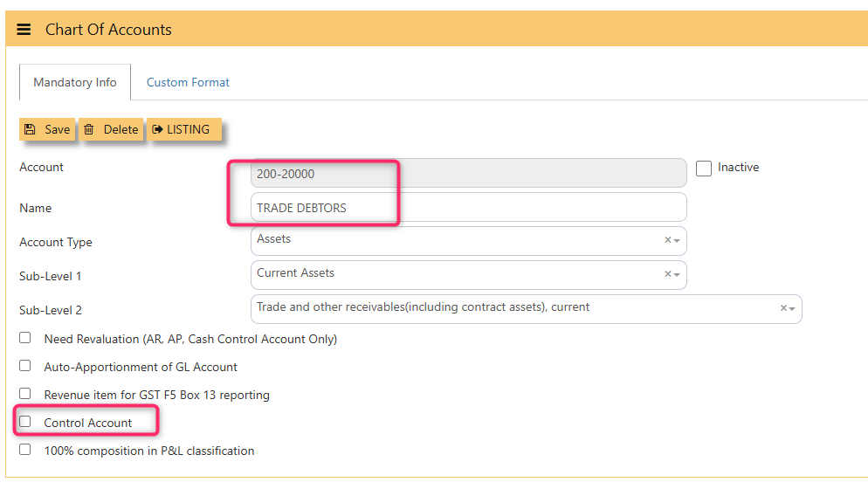This screenshot has height=489, width=868.
Task: Clear Sub-Level 2 using the x icon
Action: tap(782, 308)
